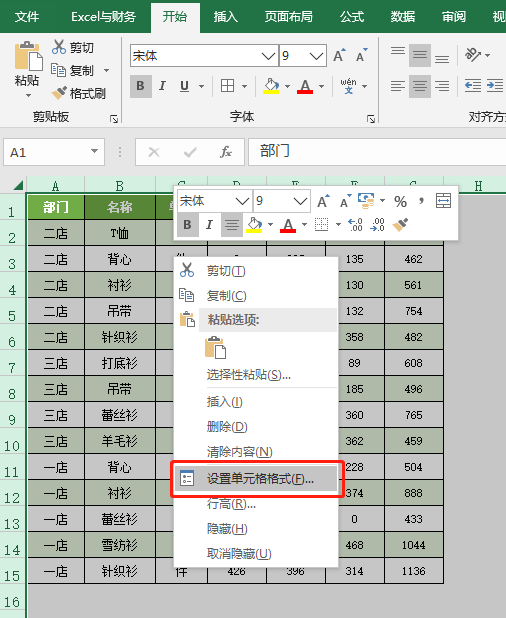The width and height of the screenshot is (506, 618).
Task: Toggle Bold in the ribbon
Action: (x=141, y=86)
